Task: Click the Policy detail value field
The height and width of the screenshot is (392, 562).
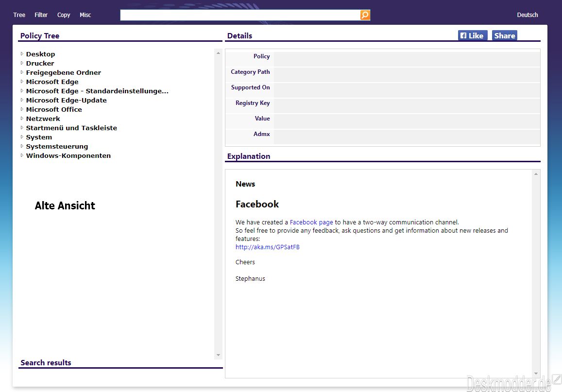Action: tap(407, 59)
